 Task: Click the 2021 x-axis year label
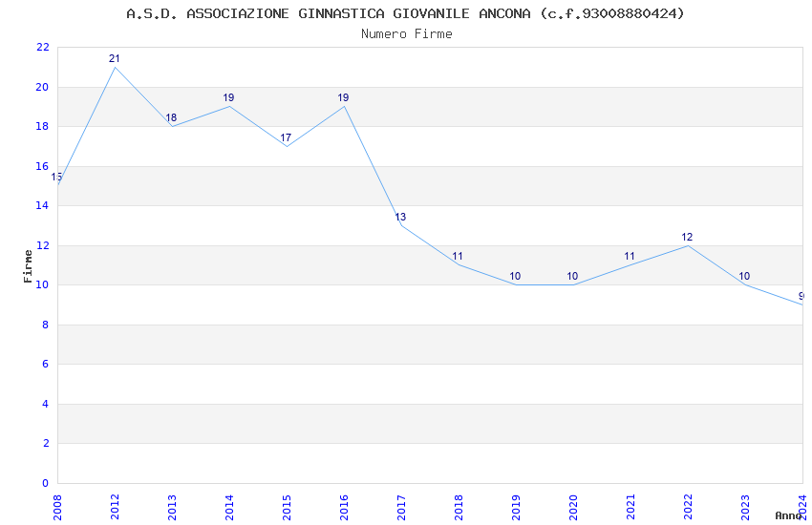630,507
